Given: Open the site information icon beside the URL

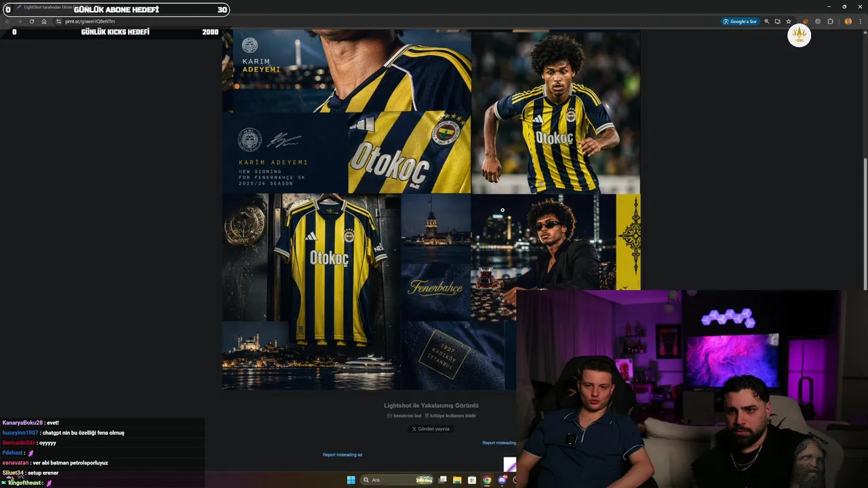Looking at the screenshot, I should 58,22.
